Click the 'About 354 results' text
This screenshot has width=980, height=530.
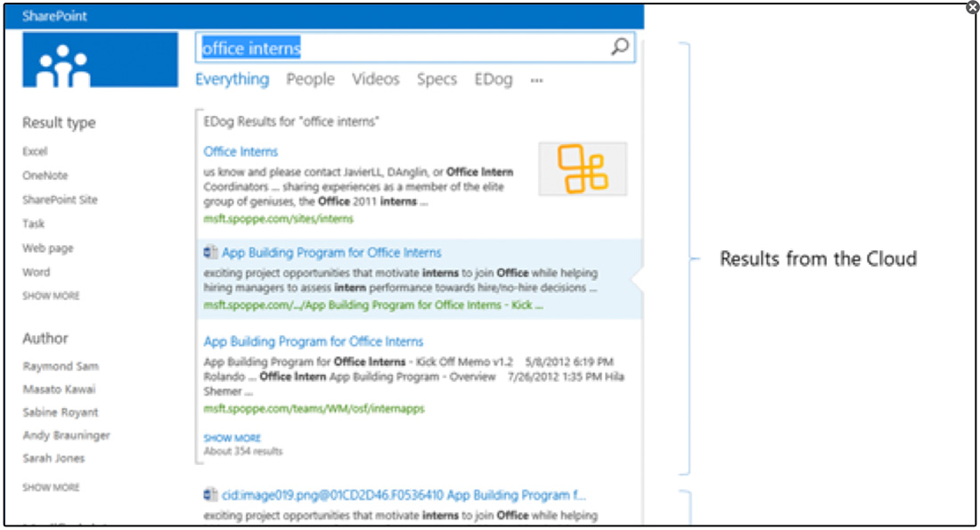tap(243, 452)
